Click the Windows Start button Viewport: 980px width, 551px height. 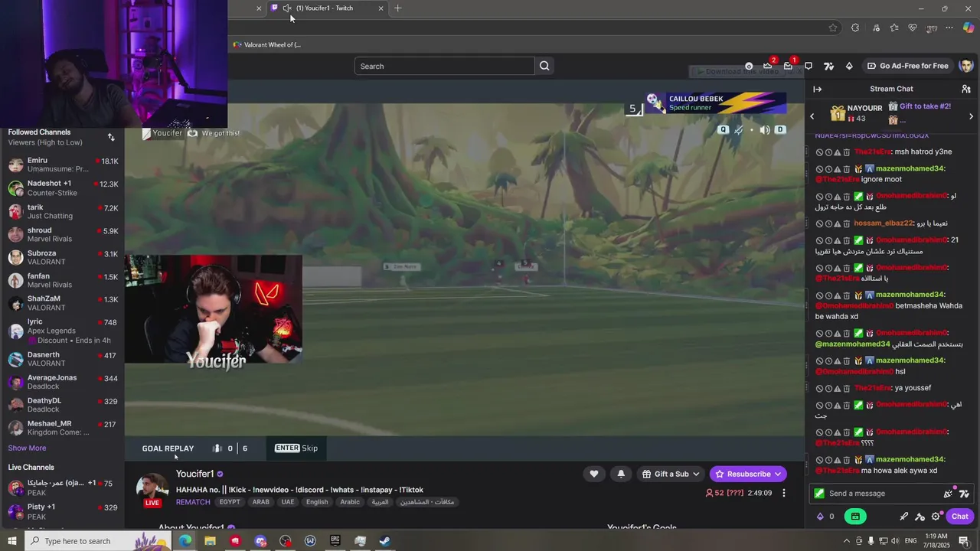point(12,541)
